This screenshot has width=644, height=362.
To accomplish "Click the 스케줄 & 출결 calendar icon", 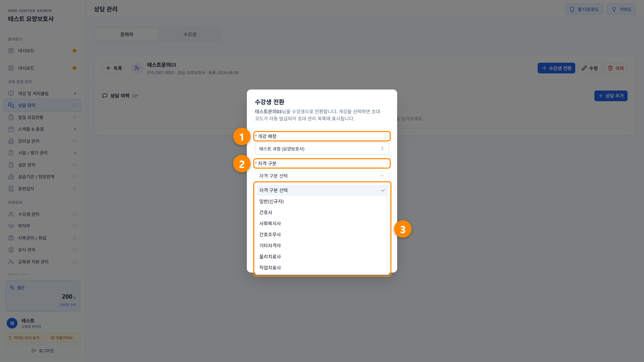I will (x=11, y=129).
